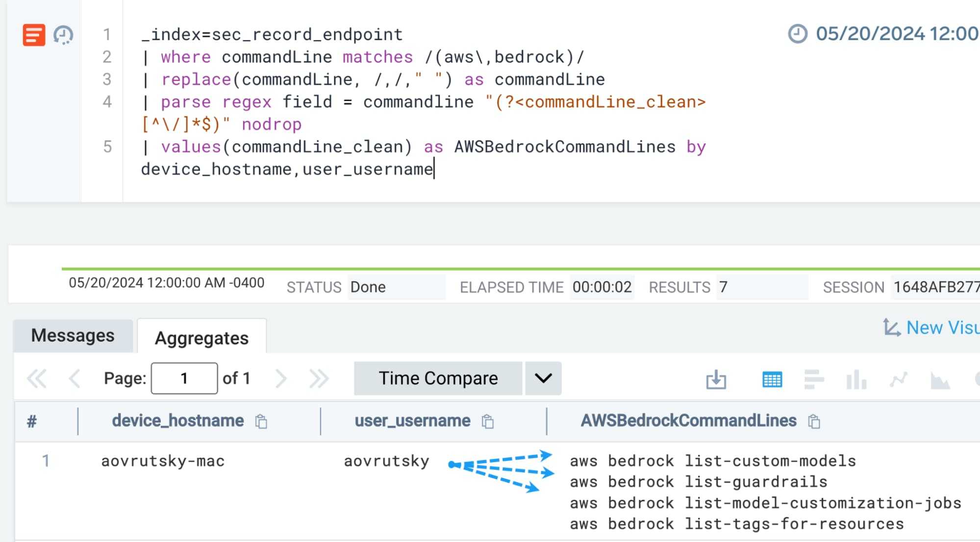Jump to the last results page
The width and height of the screenshot is (980, 542).
click(x=319, y=378)
